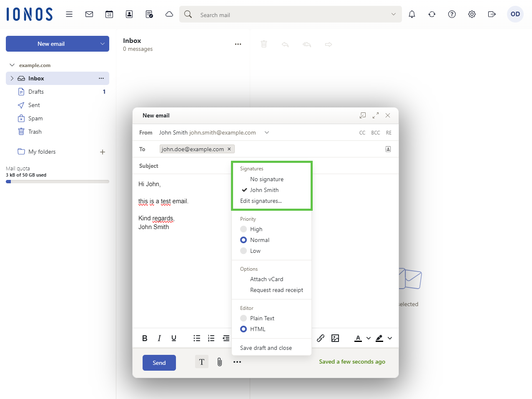Viewport: 532px width, 399px height.
Task: Open the address book icon
Action: pos(129,14)
